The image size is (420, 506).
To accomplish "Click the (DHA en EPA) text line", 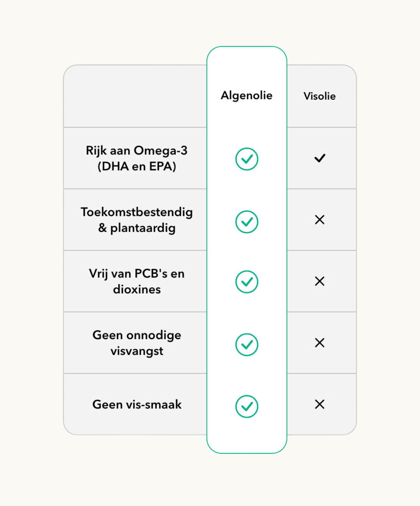I will coord(137,167).
